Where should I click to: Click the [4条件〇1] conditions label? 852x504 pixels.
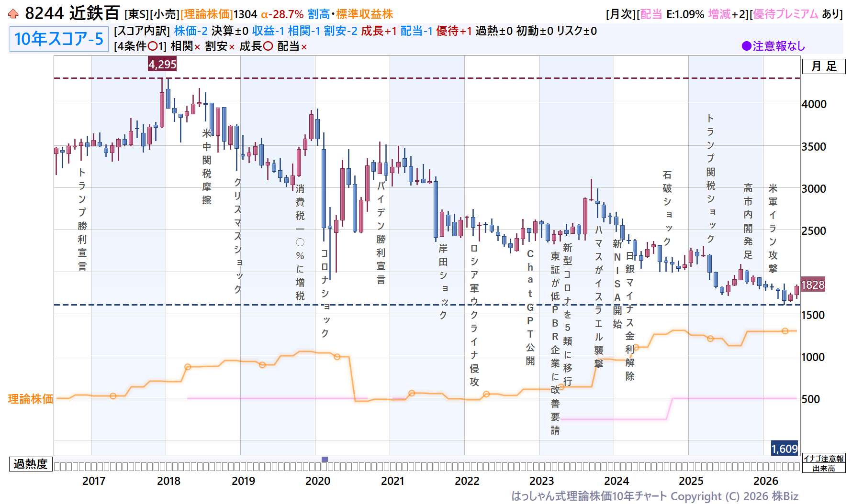point(140,46)
